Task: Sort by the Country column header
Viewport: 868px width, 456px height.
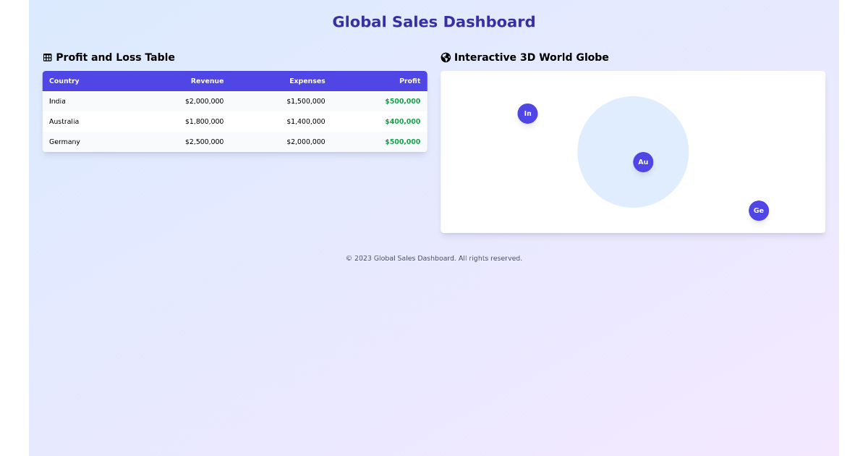Action: point(64,81)
